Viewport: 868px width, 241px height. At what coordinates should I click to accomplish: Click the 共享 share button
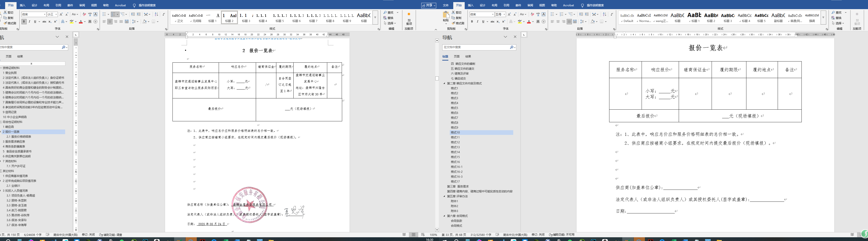coord(429,5)
